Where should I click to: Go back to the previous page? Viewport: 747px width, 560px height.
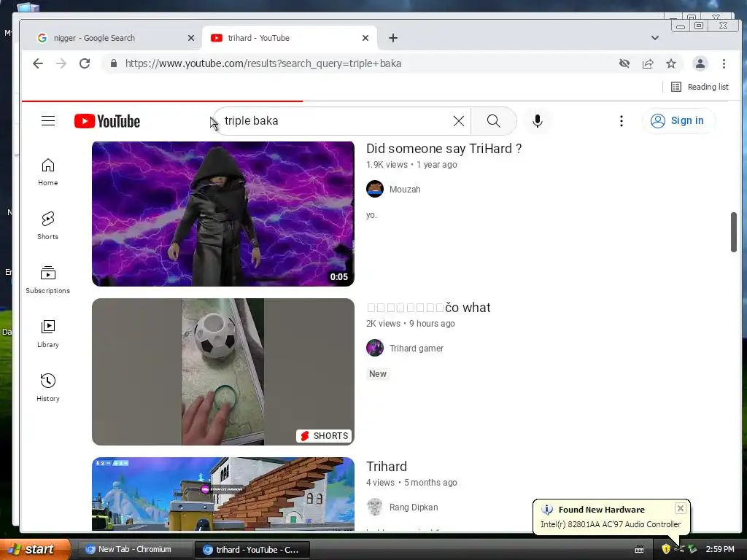coord(38,63)
